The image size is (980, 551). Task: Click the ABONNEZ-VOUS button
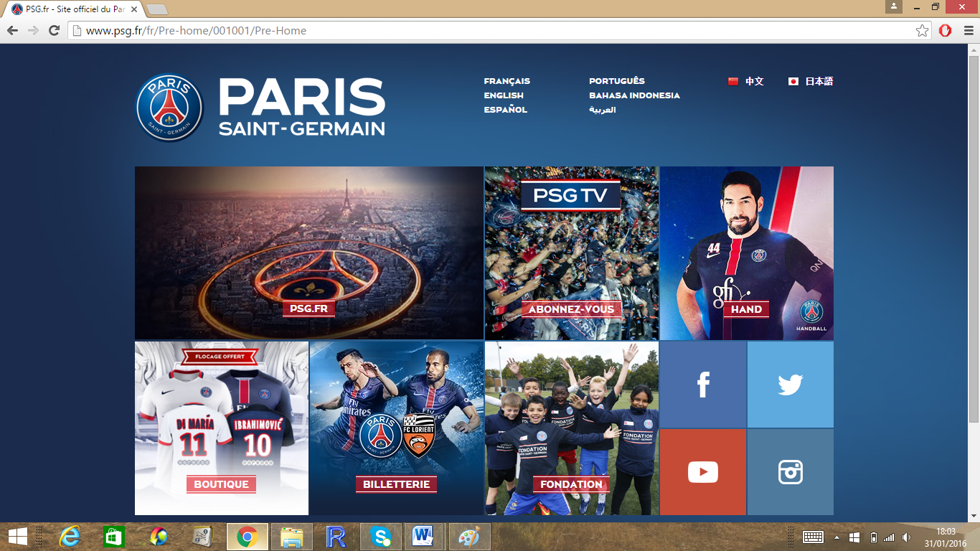(572, 309)
